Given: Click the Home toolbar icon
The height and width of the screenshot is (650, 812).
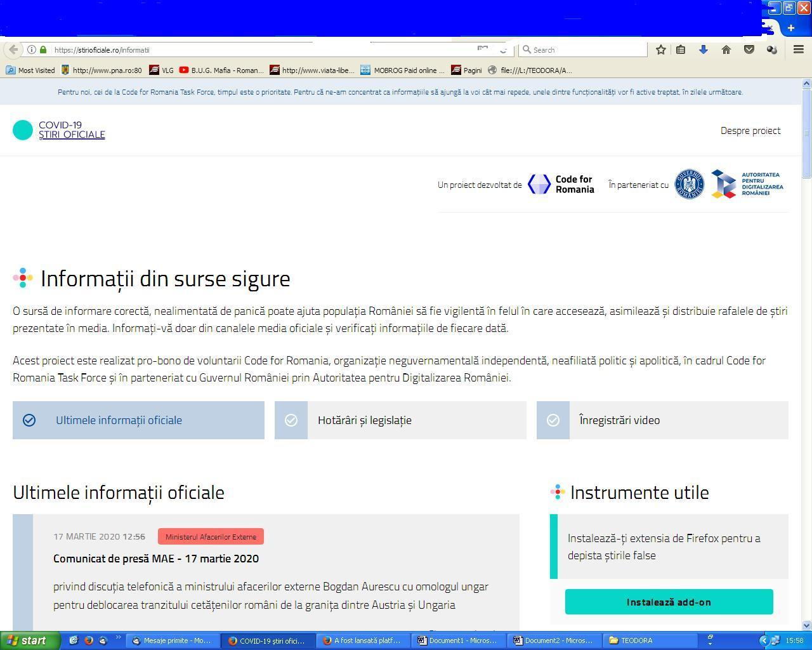Looking at the screenshot, I should coord(726,50).
